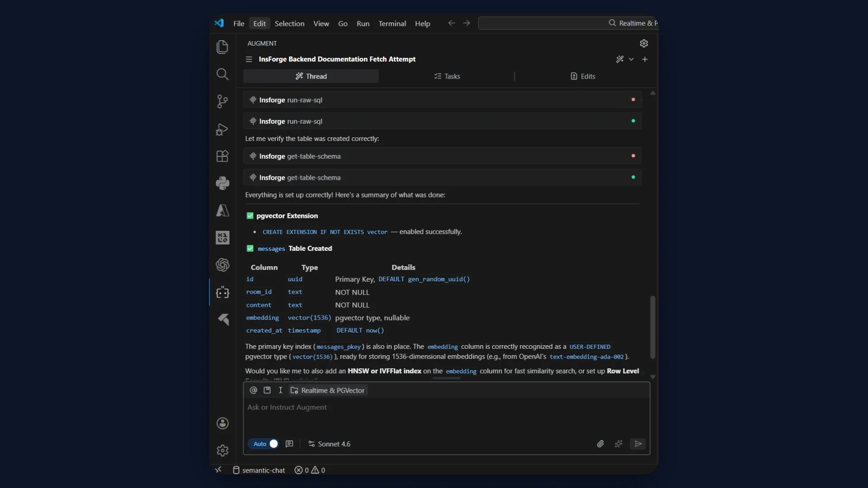868x488 pixels.
Task: Click the @ mention icon in chat input
Action: 253,390
